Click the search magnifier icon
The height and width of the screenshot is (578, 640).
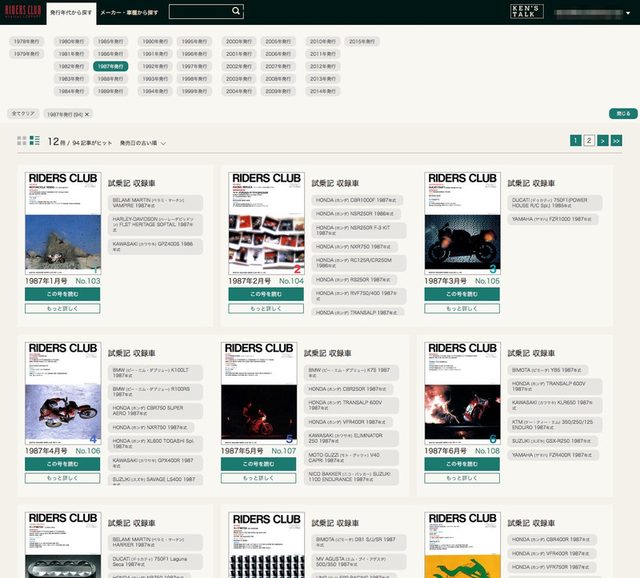[236, 11]
